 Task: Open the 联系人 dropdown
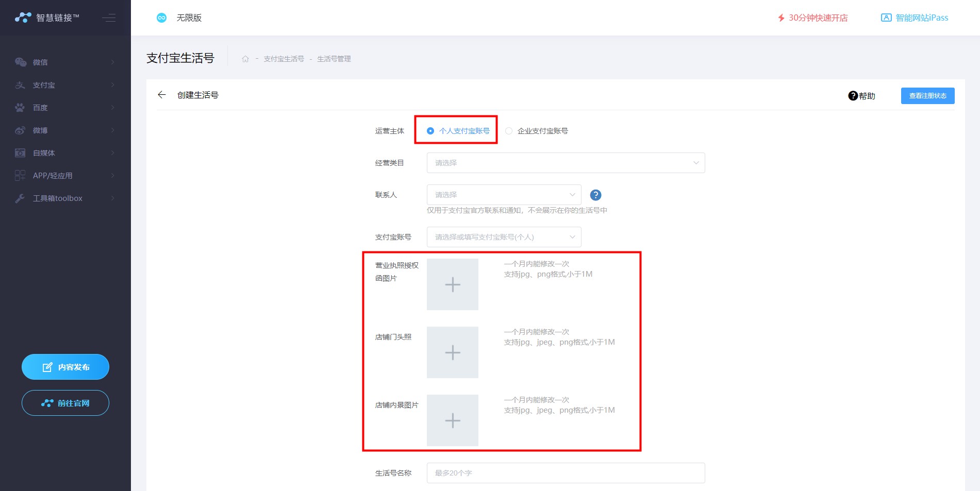(x=504, y=195)
